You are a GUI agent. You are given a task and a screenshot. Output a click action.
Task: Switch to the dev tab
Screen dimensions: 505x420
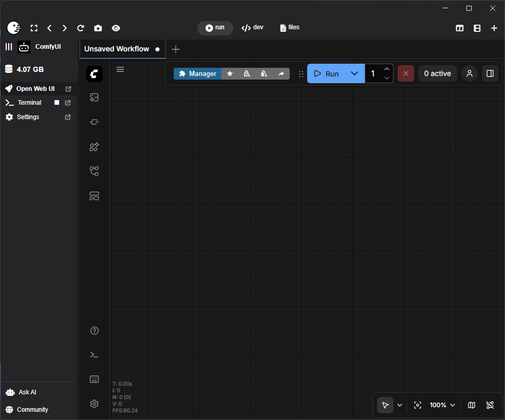252,28
